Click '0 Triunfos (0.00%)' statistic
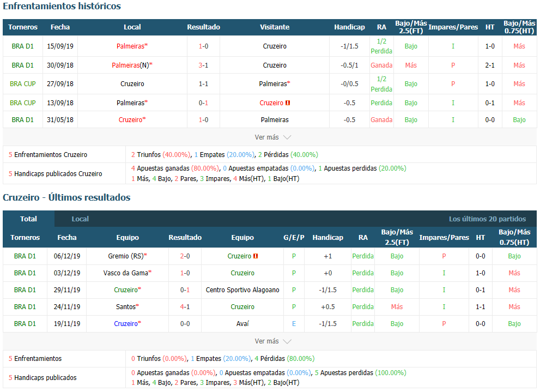Viewport: 540px width, 392px height. click(159, 359)
